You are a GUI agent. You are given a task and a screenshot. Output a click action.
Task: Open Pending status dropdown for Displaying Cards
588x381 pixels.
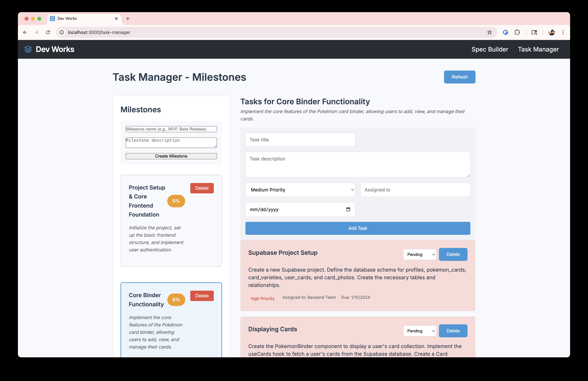point(419,331)
